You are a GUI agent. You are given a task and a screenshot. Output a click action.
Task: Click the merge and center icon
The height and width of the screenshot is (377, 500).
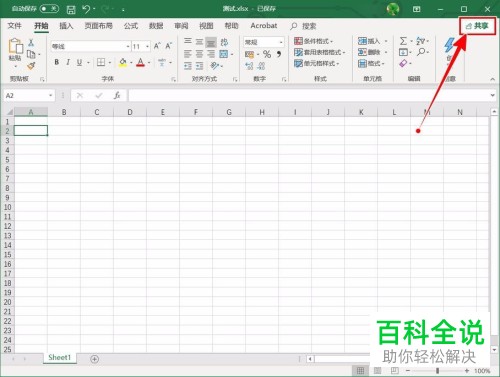tap(224, 54)
